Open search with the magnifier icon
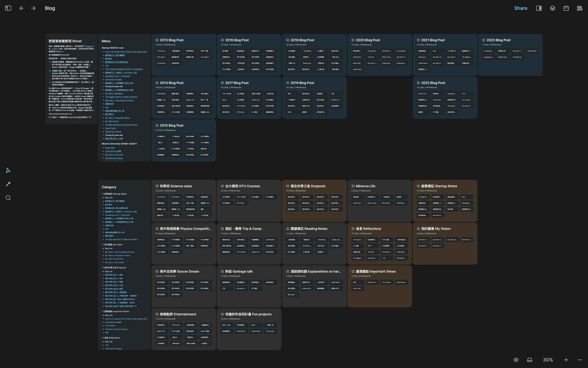The height and width of the screenshot is (368, 588). pyautogui.click(x=8, y=198)
